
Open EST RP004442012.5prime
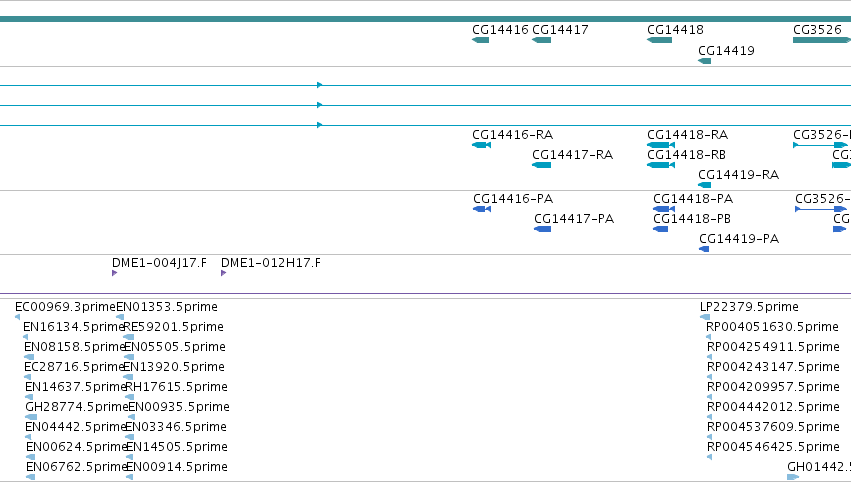(773, 408)
